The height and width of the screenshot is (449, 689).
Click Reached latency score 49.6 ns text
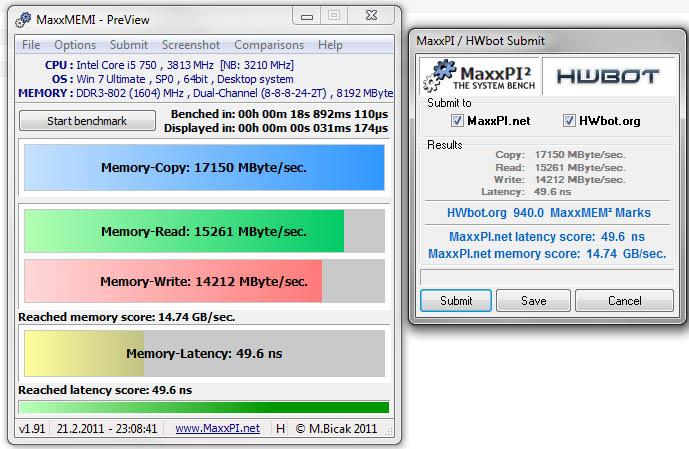pos(105,390)
